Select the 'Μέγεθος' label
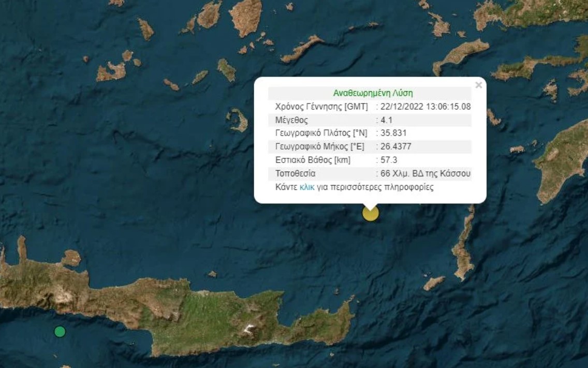The image size is (588, 368). (291, 120)
